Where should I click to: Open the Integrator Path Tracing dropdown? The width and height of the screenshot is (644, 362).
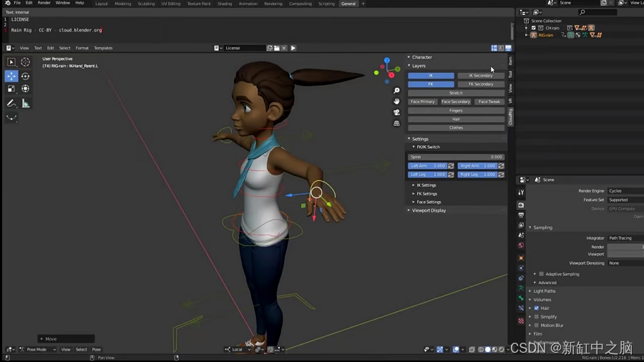tap(625, 238)
